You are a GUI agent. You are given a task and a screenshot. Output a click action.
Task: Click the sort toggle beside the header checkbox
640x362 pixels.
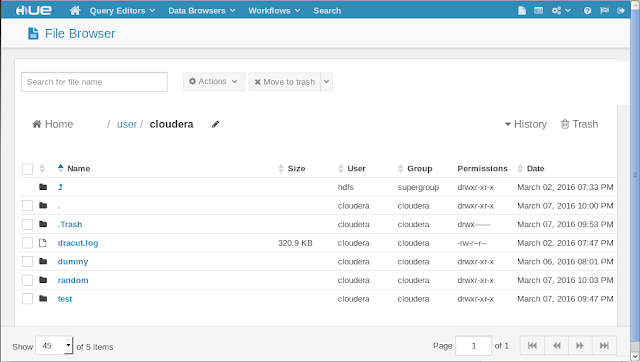(42, 169)
